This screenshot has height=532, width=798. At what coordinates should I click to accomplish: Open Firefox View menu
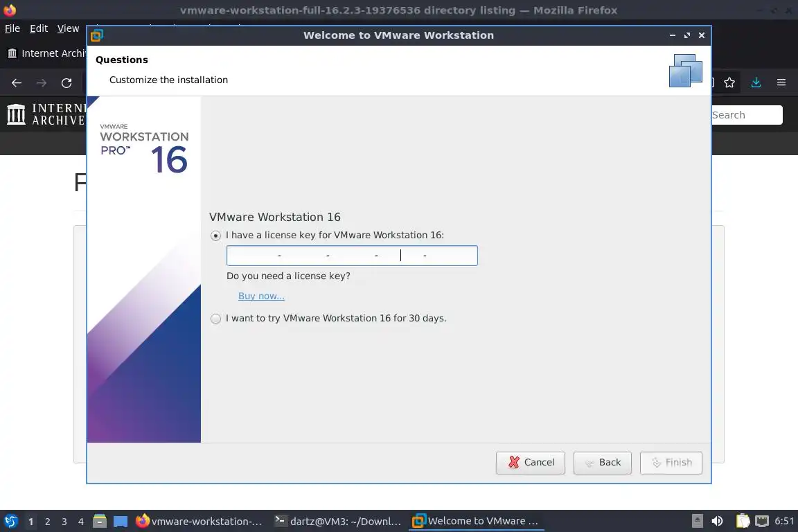pos(68,28)
